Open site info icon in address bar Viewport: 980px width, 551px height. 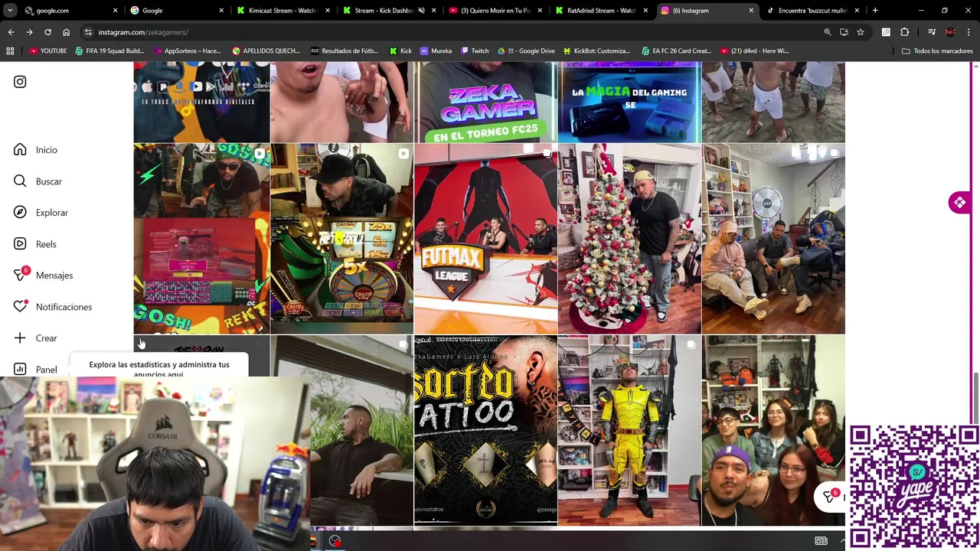point(88,32)
